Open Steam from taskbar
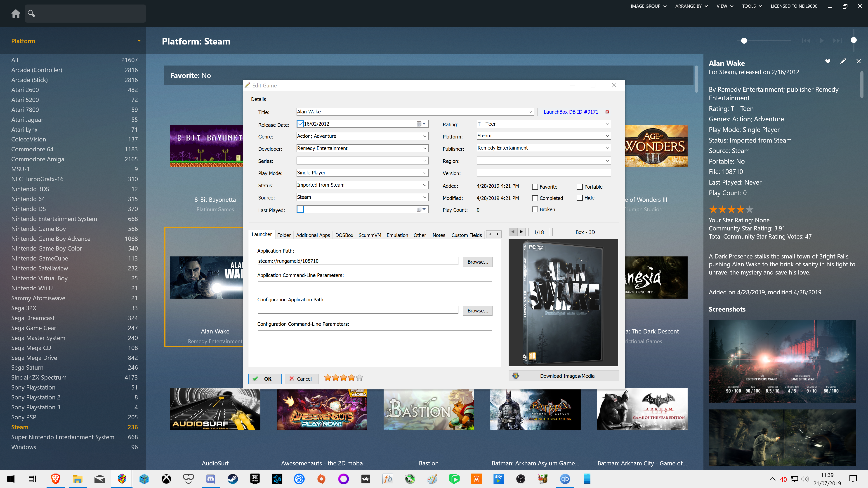Screen dimensions: 868x488 (233, 479)
